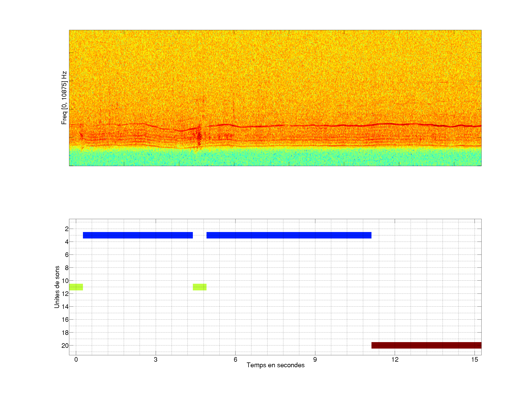Click the 'Unites de sons' axis label
The height and width of the screenshot is (399, 532).
pos(57,287)
